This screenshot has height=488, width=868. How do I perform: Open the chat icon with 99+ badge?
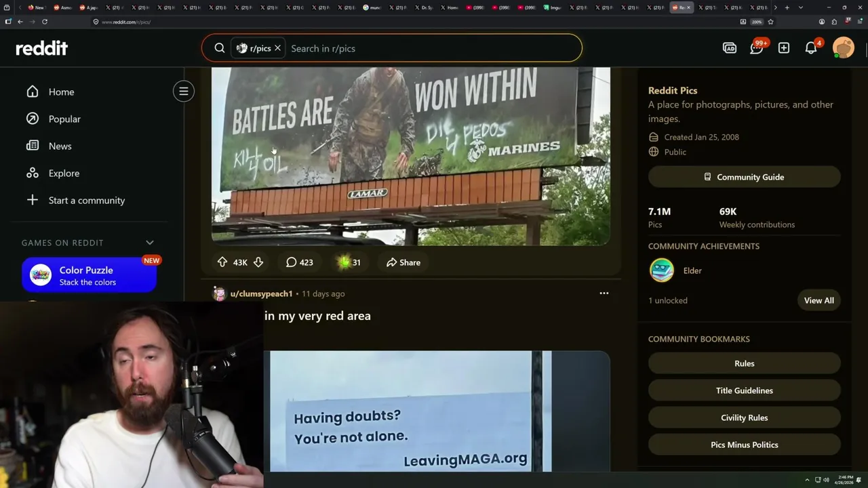[x=757, y=48]
